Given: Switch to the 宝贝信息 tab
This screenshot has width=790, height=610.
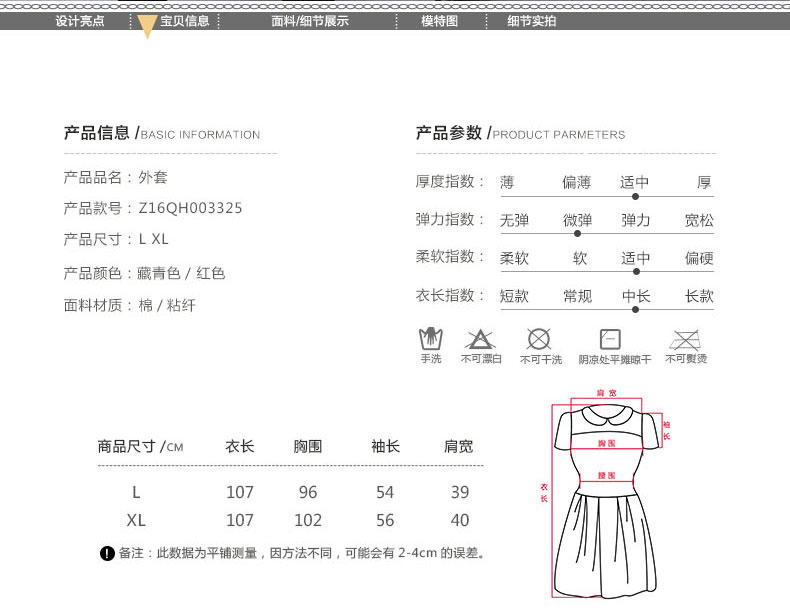Looking at the screenshot, I should (185, 21).
